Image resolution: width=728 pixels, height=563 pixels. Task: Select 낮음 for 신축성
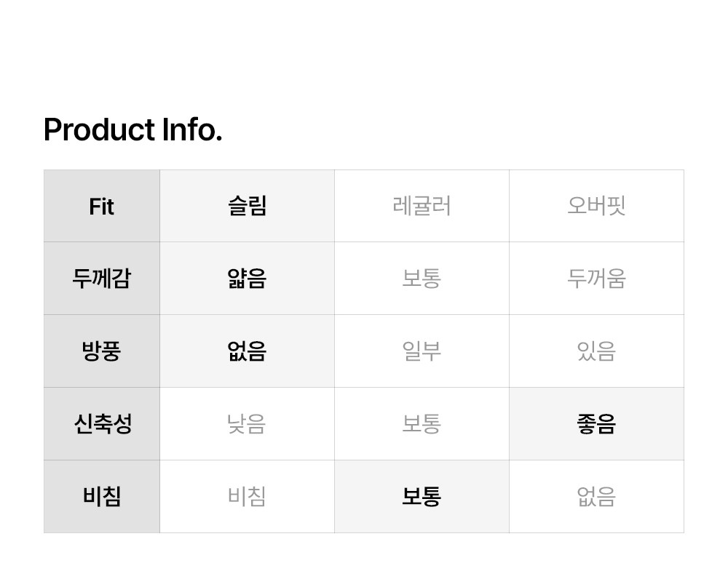pyautogui.click(x=247, y=424)
